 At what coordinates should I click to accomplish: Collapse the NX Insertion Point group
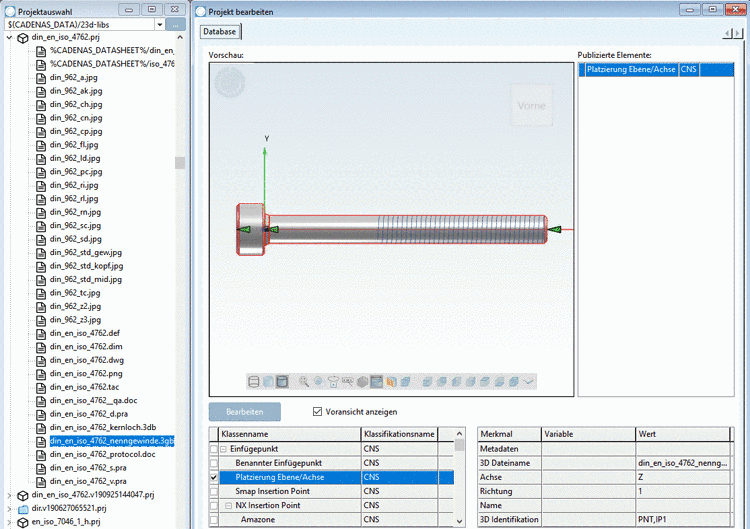click(x=229, y=506)
